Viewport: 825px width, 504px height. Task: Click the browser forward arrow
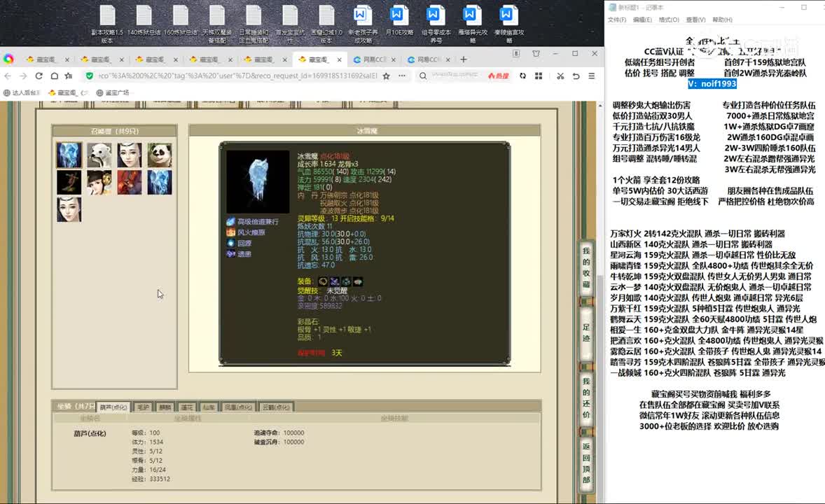click(x=23, y=76)
